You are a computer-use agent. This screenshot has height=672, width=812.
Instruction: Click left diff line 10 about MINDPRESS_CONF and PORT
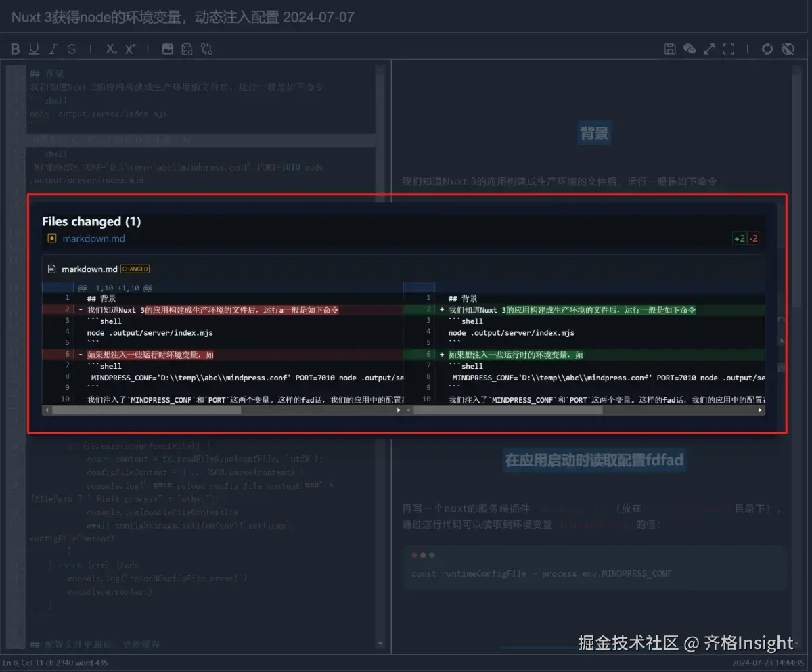click(x=223, y=399)
